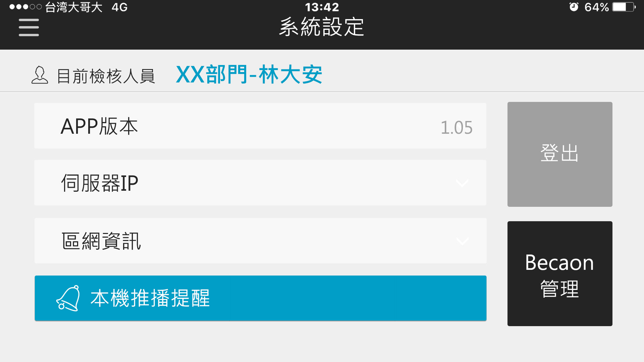
Task: Expand the 伺服器IP chevron
Action: click(462, 183)
